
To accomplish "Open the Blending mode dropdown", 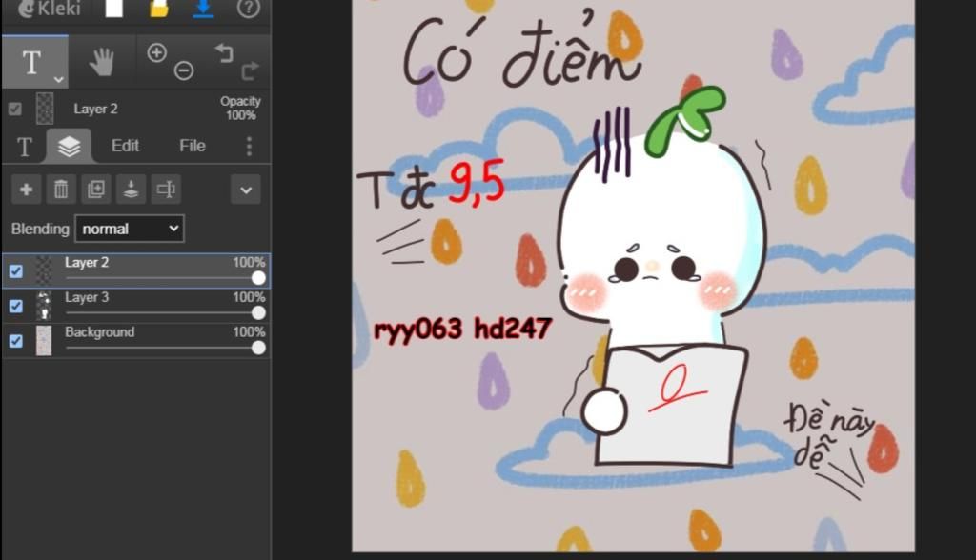I will (130, 229).
